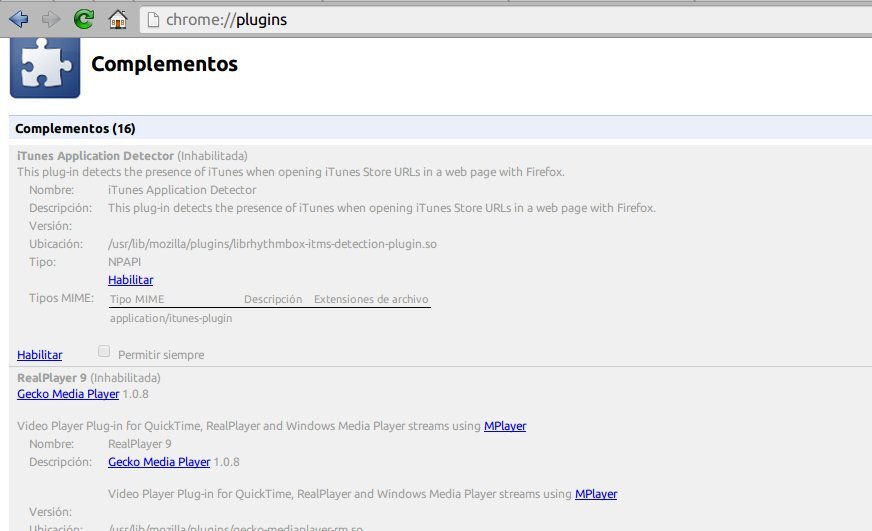Open Gecko Media Player link in Descripción row
Image resolution: width=872 pixels, height=531 pixels.
tap(159, 461)
